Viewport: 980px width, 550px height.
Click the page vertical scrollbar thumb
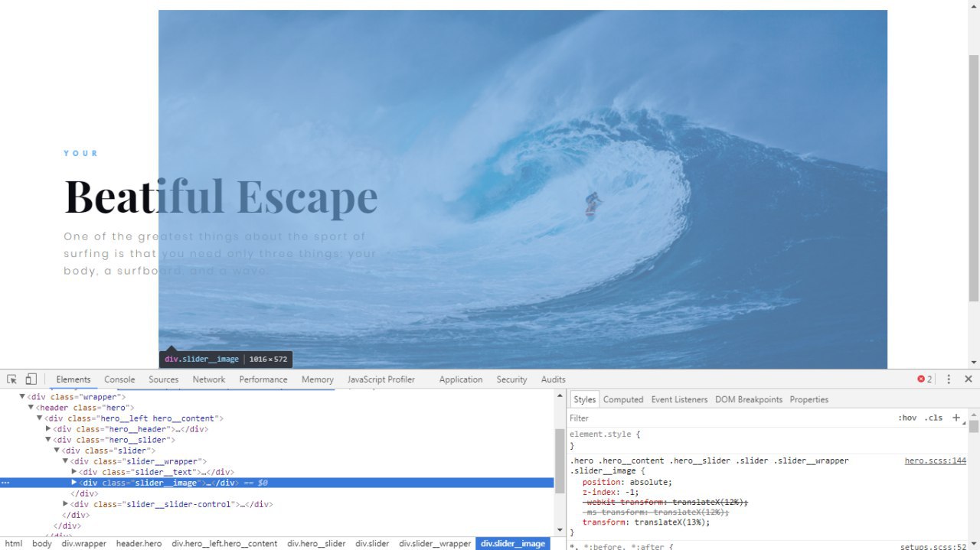click(x=974, y=177)
